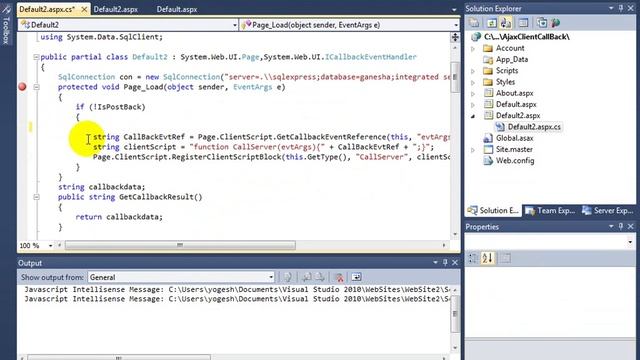Go to next message in Output toolbar
The width and height of the screenshot is (640, 360).
pos(320,277)
